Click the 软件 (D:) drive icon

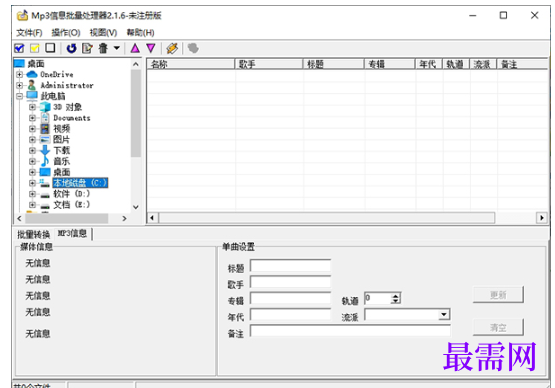[45, 195]
